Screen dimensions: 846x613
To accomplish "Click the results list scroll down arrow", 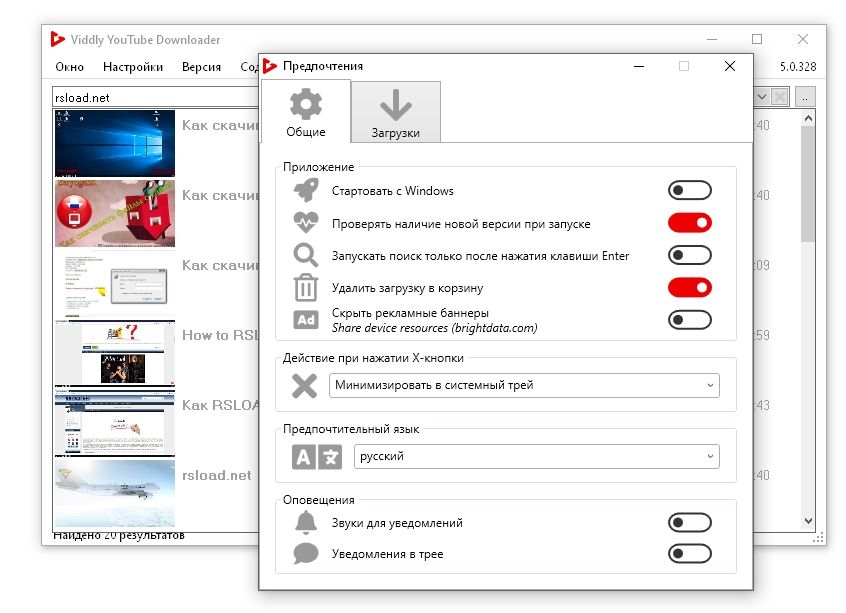I will point(808,521).
